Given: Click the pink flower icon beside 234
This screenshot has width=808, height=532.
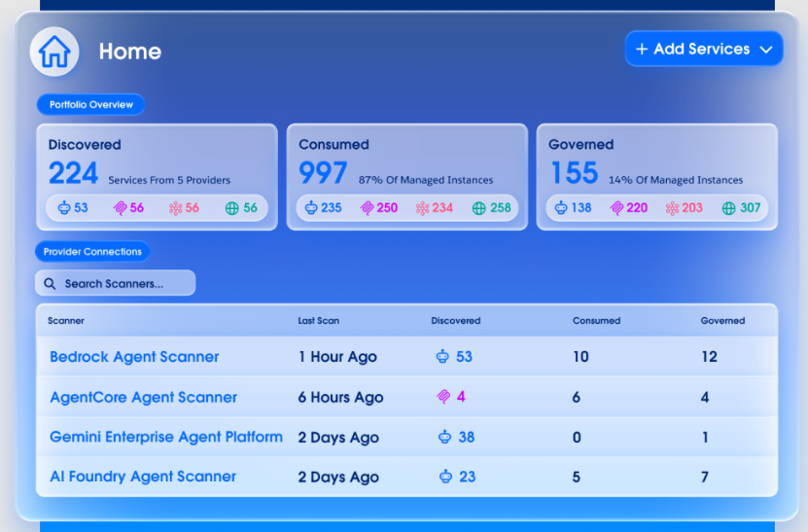Looking at the screenshot, I should (x=423, y=208).
